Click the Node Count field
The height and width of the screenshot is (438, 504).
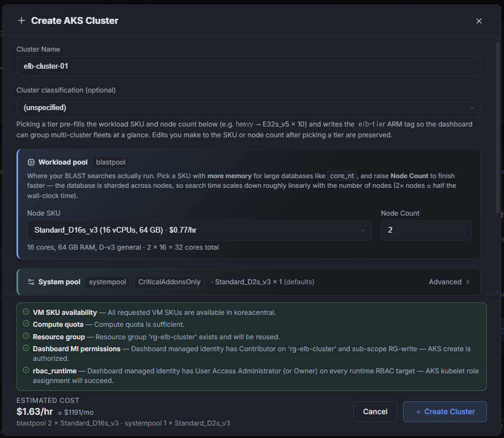[x=426, y=230]
